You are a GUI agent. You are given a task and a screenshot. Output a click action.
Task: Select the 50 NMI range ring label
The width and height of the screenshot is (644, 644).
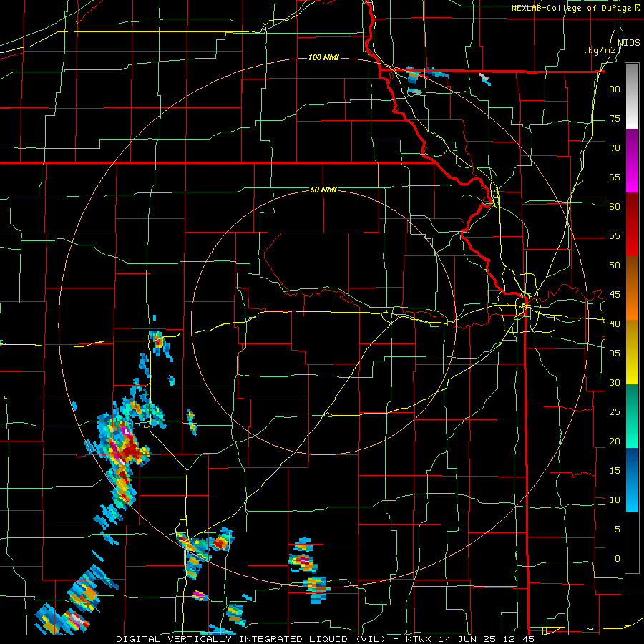(323, 190)
